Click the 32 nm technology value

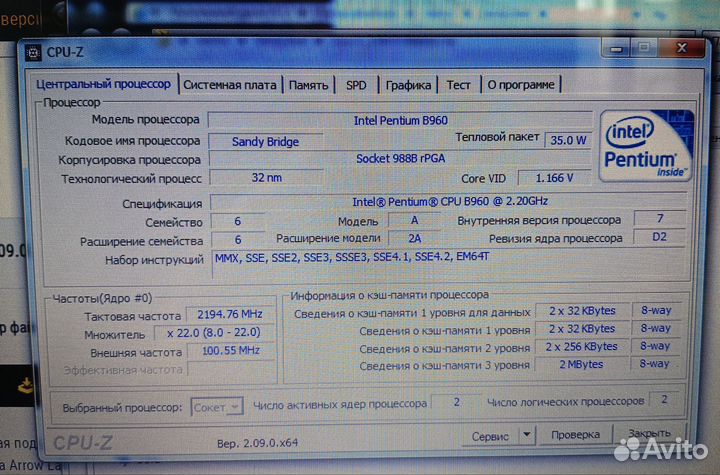point(267,178)
